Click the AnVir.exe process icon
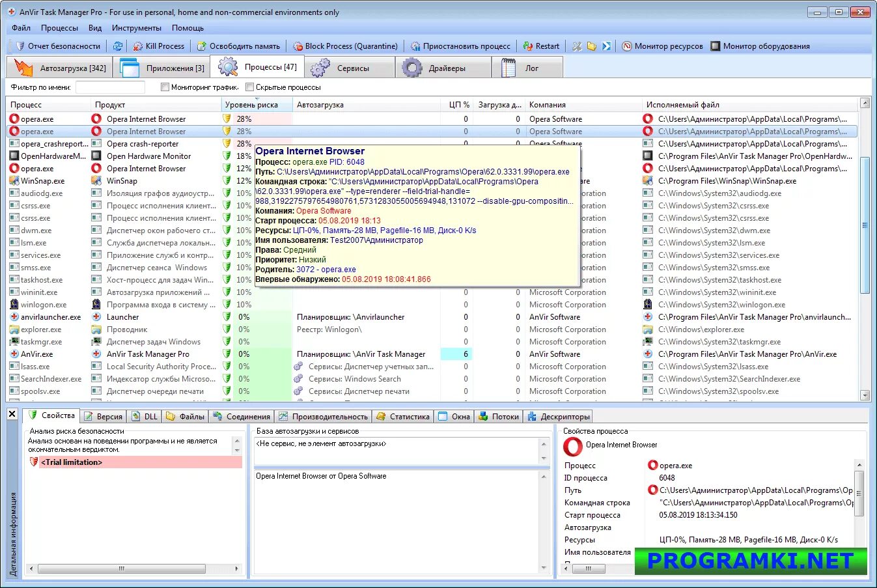The image size is (877, 588). point(14,354)
